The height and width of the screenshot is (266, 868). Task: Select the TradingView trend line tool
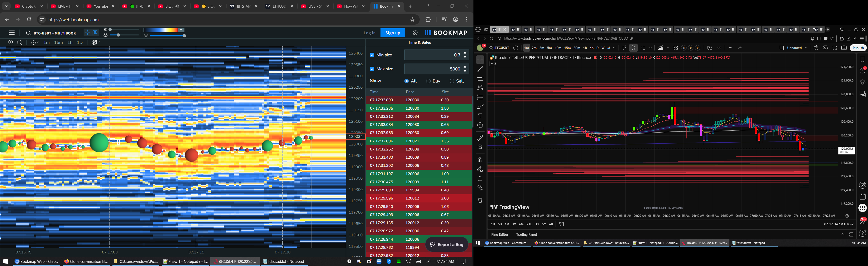(480, 69)
